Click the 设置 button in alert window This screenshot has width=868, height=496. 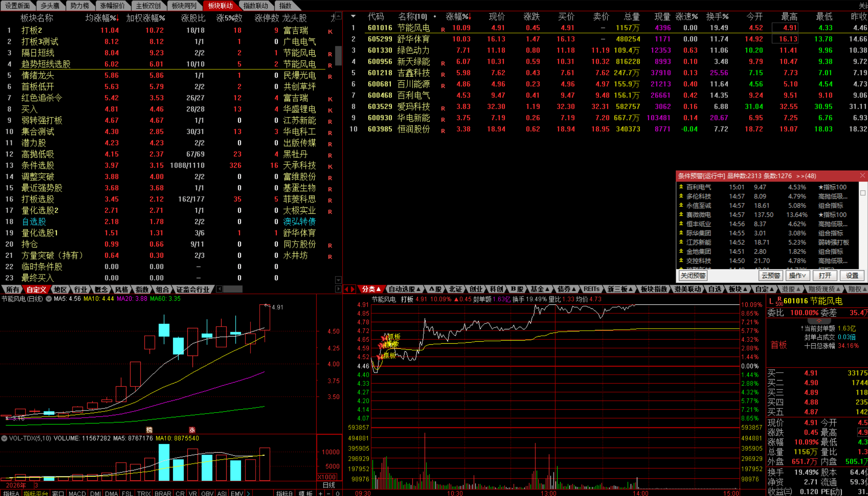pyautogui.click(x=852, y=275)
